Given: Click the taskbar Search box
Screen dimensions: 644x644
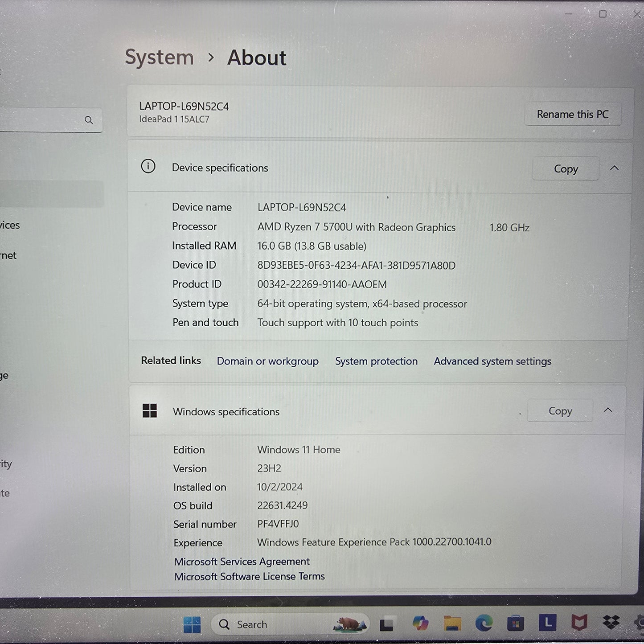Looking at the screenshot, I should [x=290, y=624].
